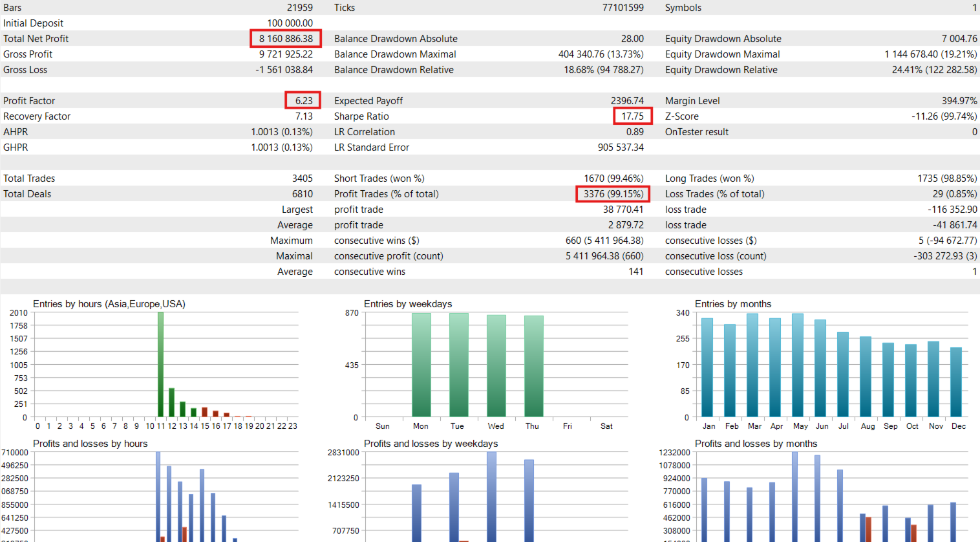Screen dimensions: 980x542
Task: Click Balance Drawdown Maximal value 404 340.76 (13.73%)
Action: coord(601,54)
